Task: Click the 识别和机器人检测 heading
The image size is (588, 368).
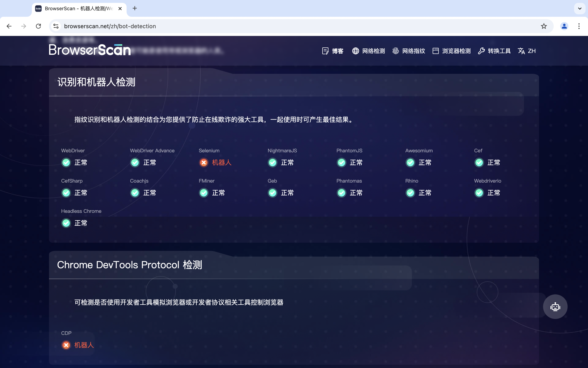Action: pyautogui.click(x=96, y=82)
